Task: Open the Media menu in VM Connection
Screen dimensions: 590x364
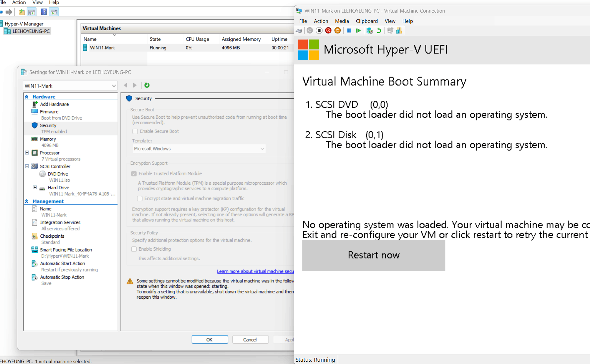Action: [x=342, y=21]
